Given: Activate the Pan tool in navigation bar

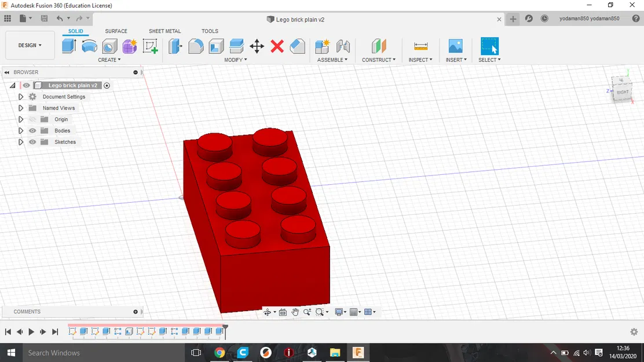Looking at the screenshot, I should pos(295,312).
